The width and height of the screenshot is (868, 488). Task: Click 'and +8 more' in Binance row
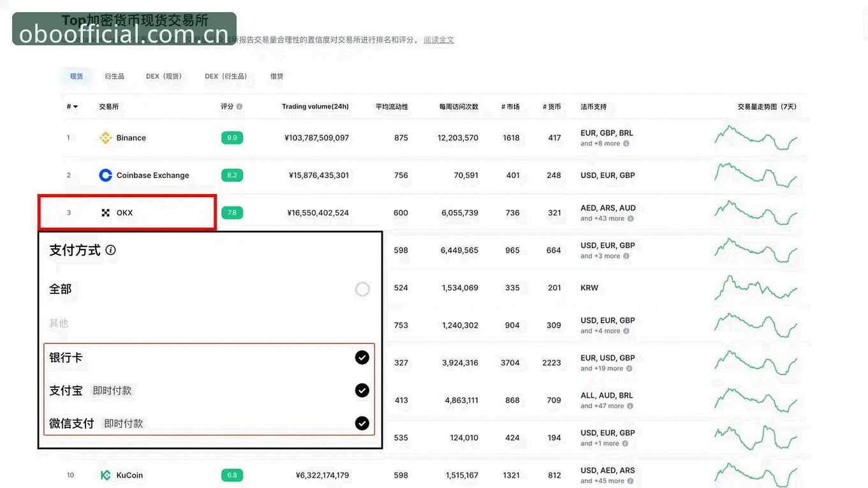pos(600,144)
